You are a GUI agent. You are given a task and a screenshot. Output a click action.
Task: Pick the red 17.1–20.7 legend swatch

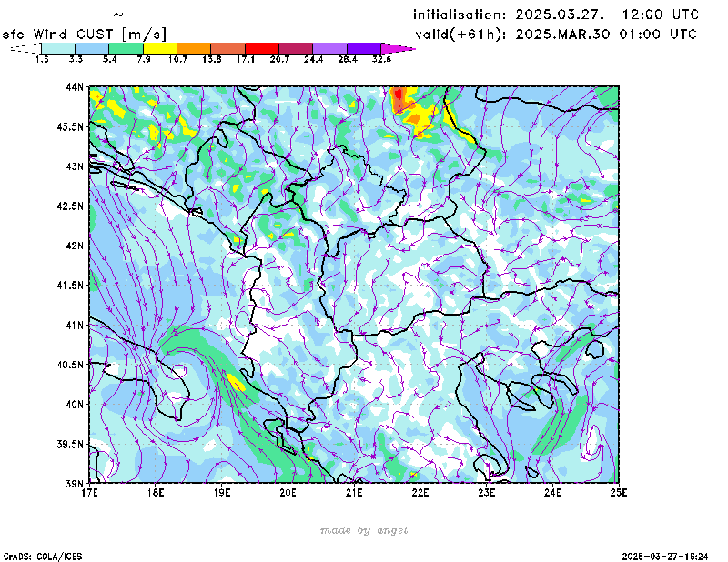tap(262, 47)
